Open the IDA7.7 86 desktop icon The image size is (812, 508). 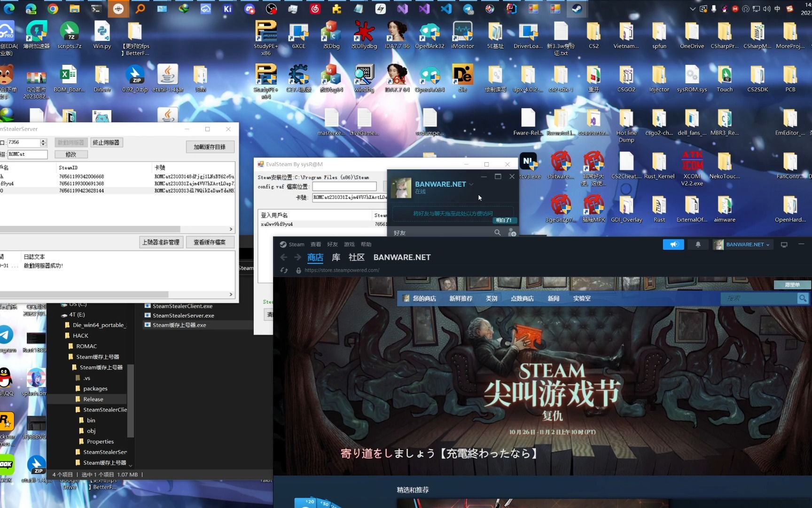pos(397,34)
